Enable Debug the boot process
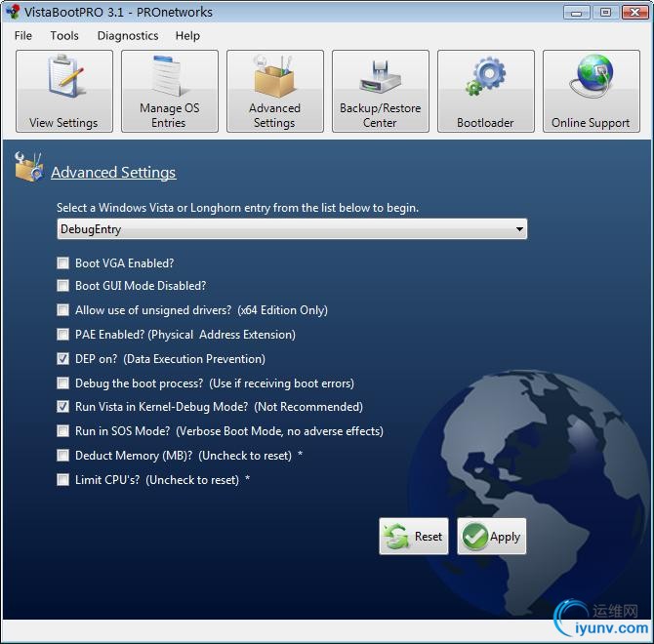654x644 pixels. click(63, 383)
